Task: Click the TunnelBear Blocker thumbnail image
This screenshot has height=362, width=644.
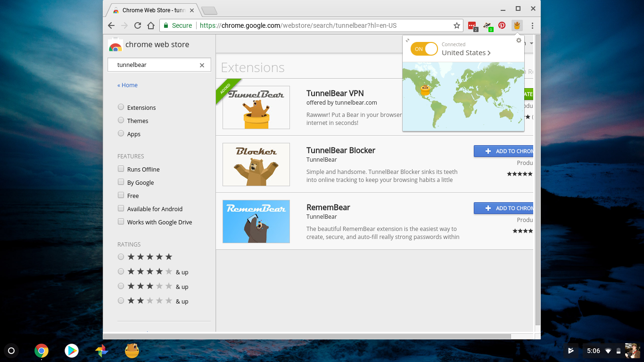Action: click(x=256, y=165)
